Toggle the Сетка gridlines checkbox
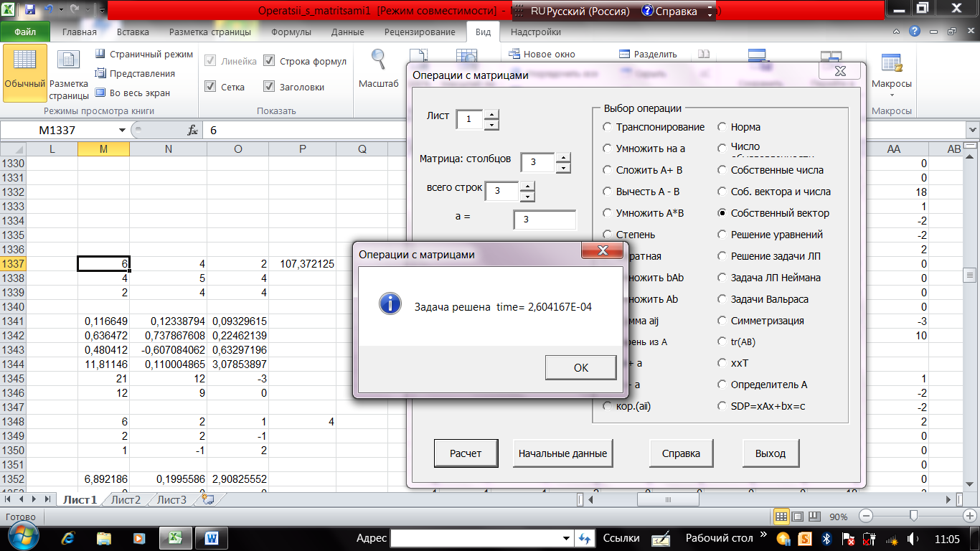The height and width of the screenshot is (551, 980). pos(210,87)
